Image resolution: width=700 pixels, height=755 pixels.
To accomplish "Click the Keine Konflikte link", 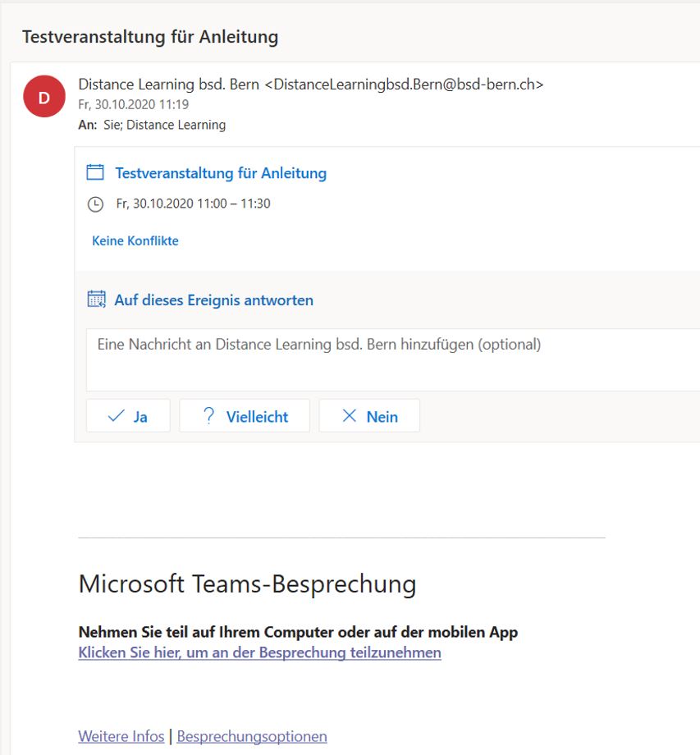I will point(135,240).
